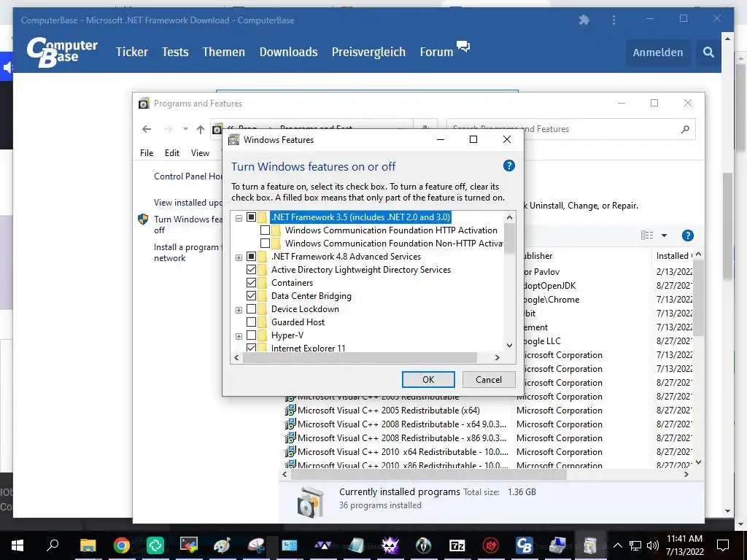Viewport: 747px width, 560px height.
Task: Click the features list vertical scrollbar thumb
Action: pos(509,238)
